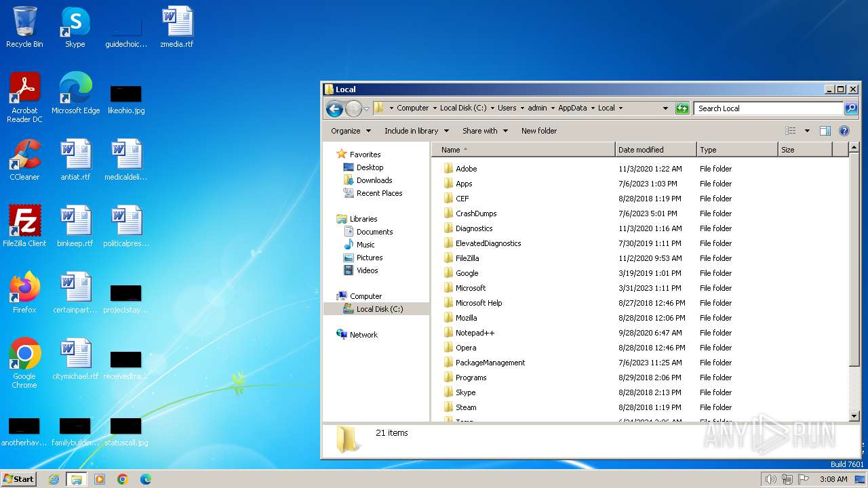Select the PackageManagement folder

point(490,363)
